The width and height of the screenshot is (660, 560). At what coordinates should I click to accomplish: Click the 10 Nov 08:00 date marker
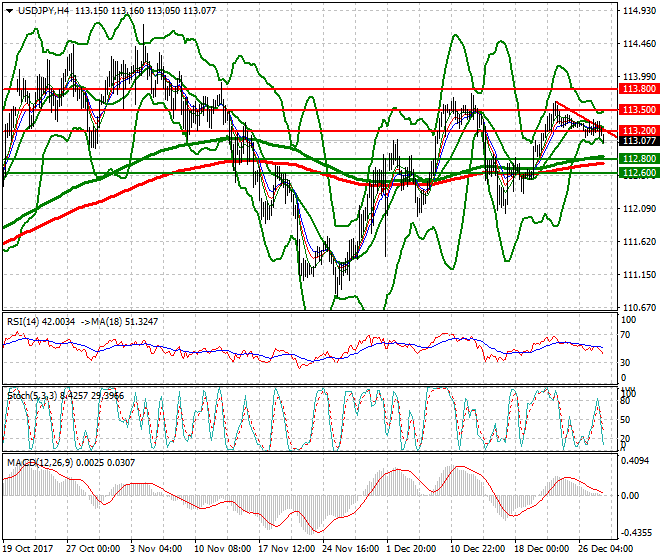coord(222,549)
